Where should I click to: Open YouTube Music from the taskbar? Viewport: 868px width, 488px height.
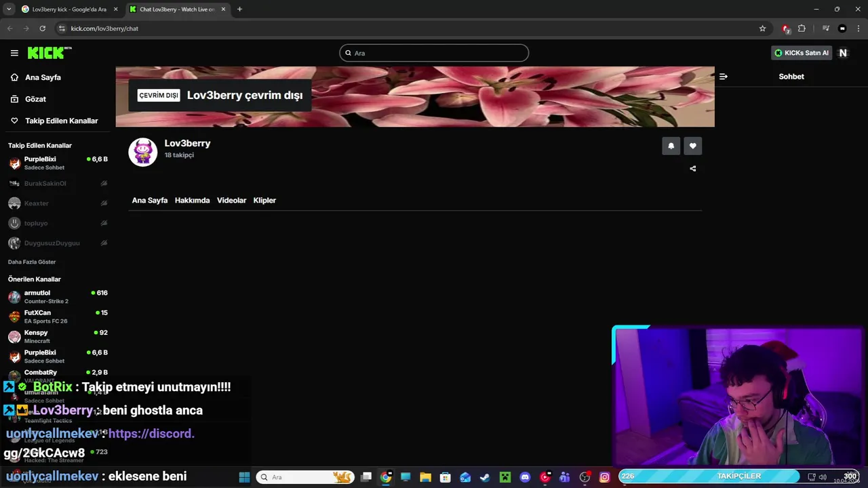click(545, 477)
